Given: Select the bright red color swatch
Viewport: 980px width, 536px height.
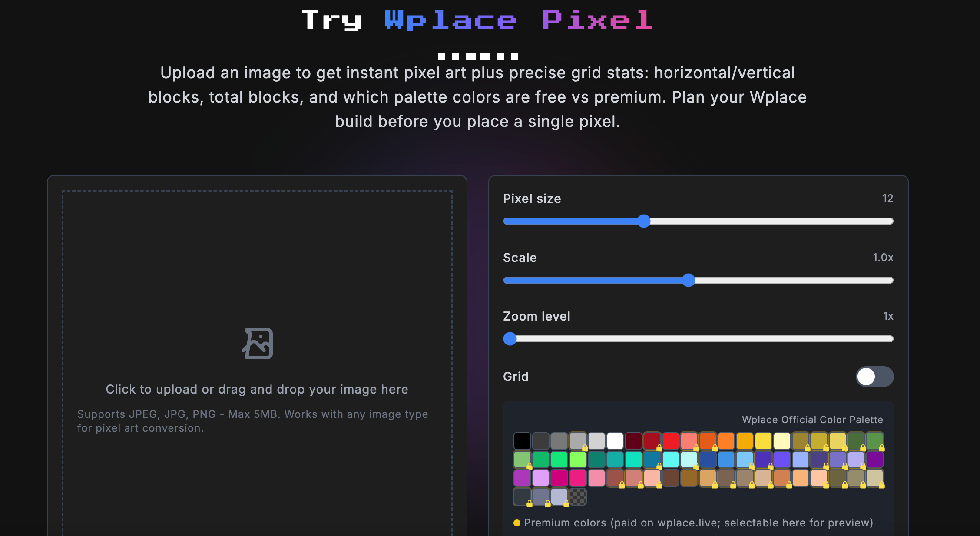Looking at the screenshot, I should pos(671,441).
